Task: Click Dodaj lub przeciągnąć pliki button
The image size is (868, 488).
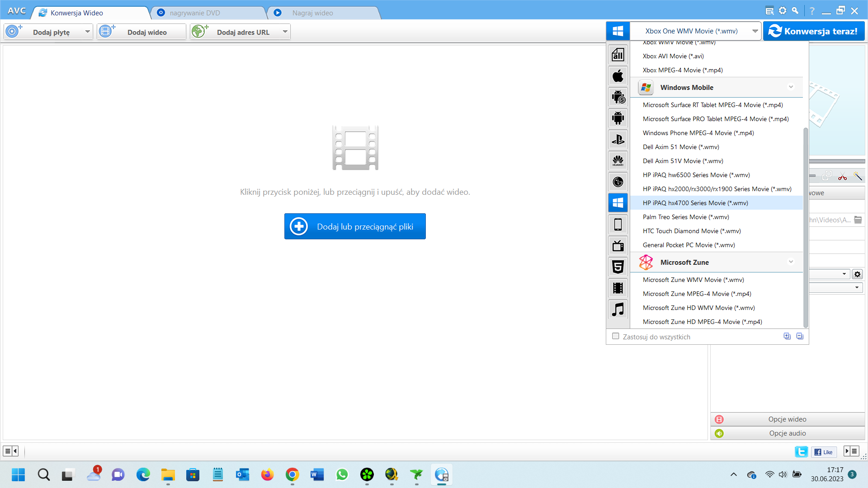Action: pyautogui.click(x=355, y=226)
